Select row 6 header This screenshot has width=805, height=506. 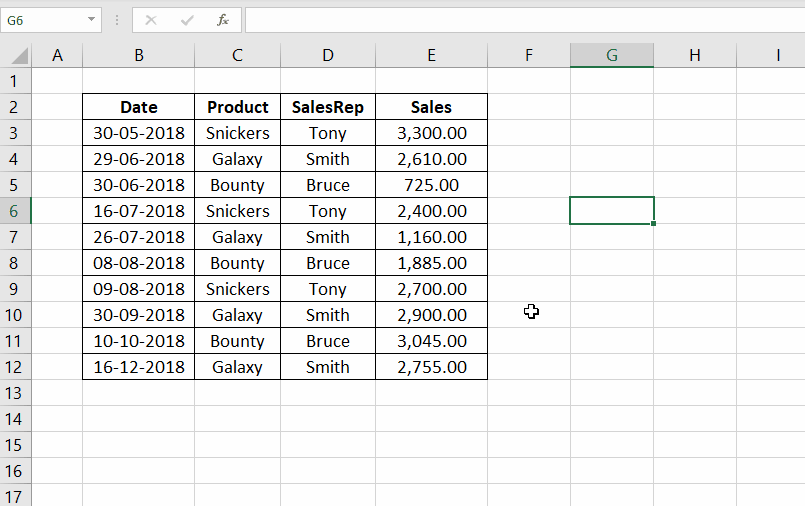coord(15,211)
